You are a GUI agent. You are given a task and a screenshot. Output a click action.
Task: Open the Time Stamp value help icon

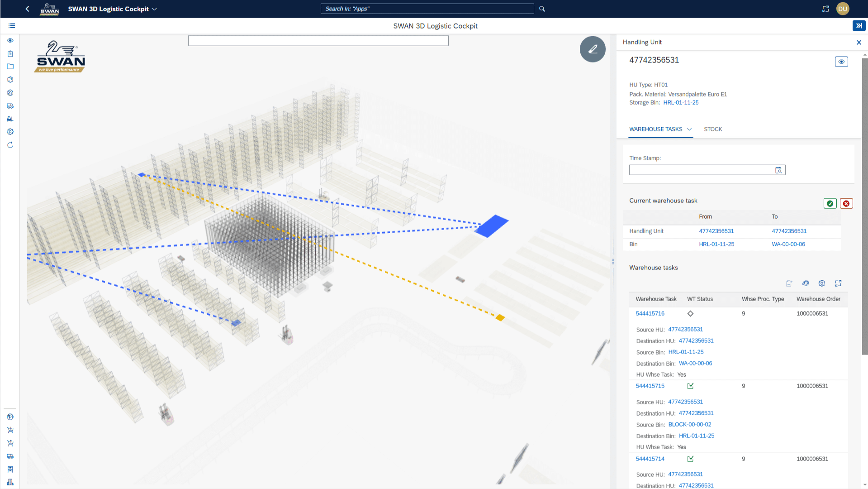778,170
